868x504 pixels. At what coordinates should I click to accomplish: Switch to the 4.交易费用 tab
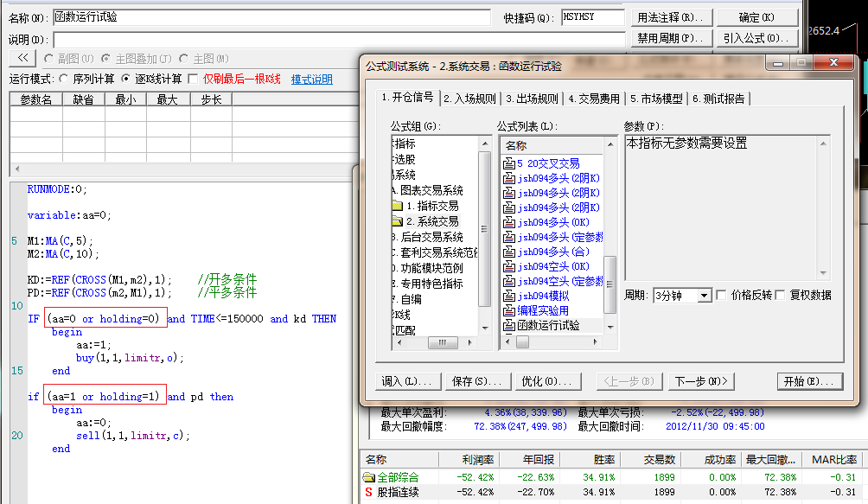(594, 99)
